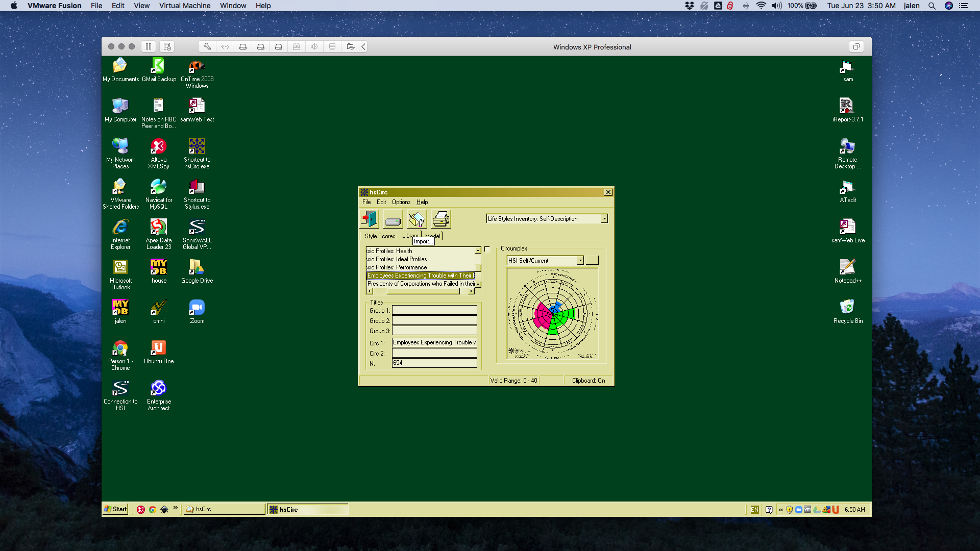Click the list's horizontal scroll right arrow
The width and height of the screenshot is (980, 551).
[471, 291]
